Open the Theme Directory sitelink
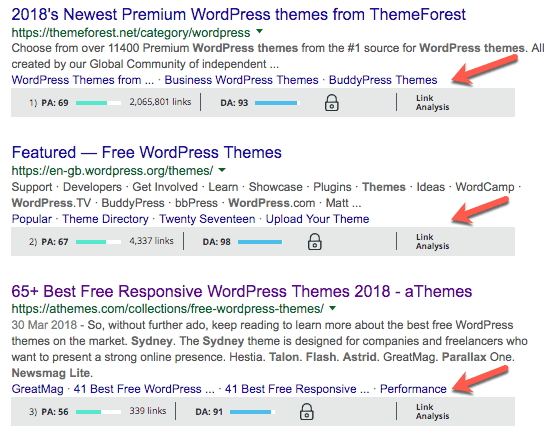Image resolution: width=550 pixels, height=435 pixels. [x=106, y=219]
